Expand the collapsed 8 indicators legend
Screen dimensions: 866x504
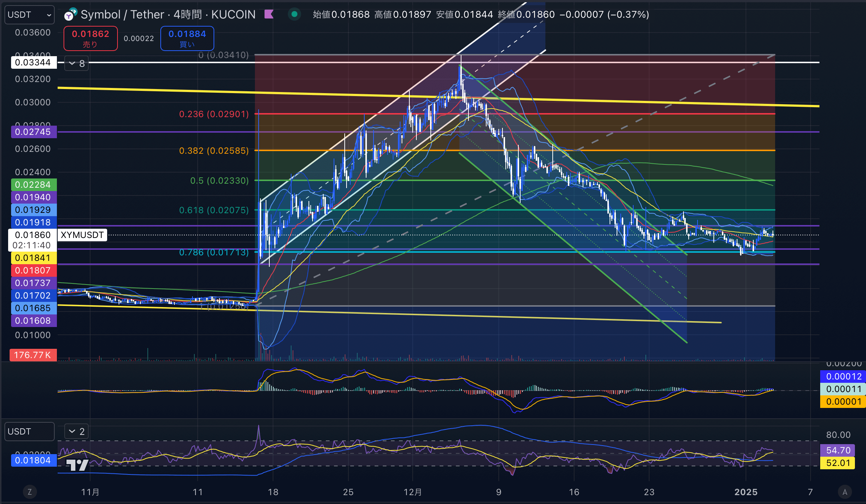point(76,63)
